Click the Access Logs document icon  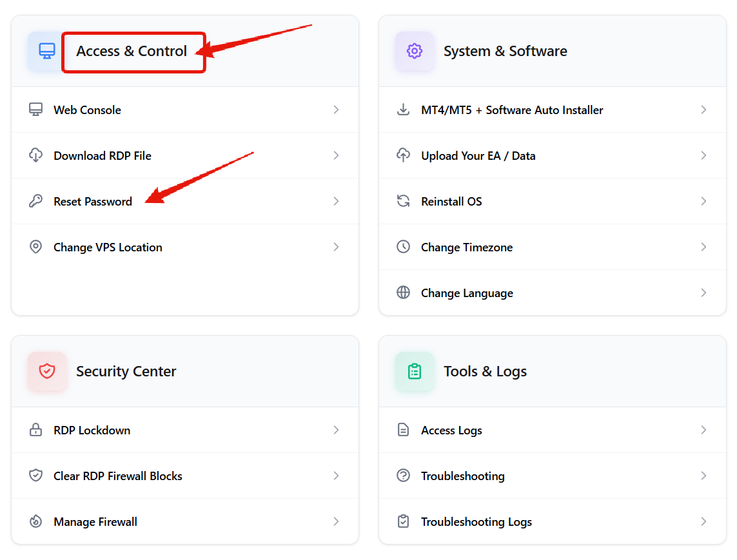pyautogui.click(x=403, y=430)
